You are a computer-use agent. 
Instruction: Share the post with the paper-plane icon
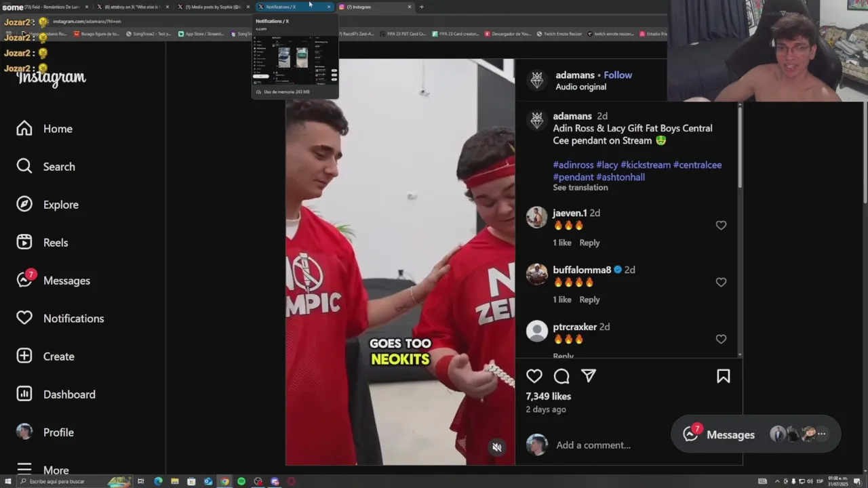(x=589, y=376)
